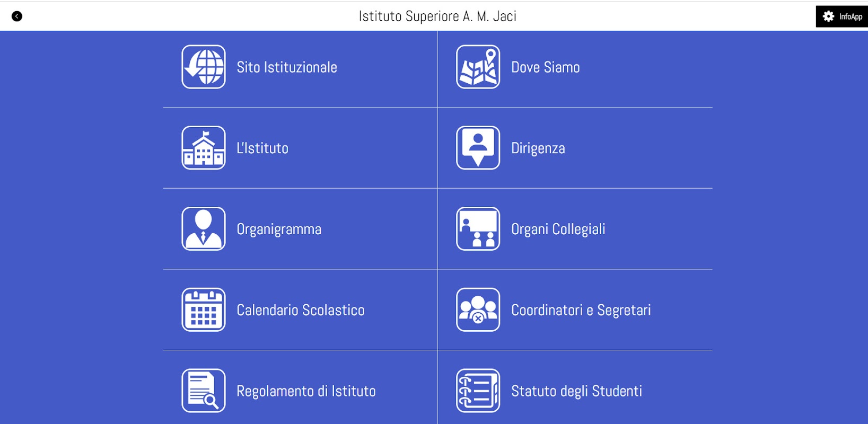868x424 pixels.
Task: Open the Dirigenza menu entry
Action: tap(538, 148)
